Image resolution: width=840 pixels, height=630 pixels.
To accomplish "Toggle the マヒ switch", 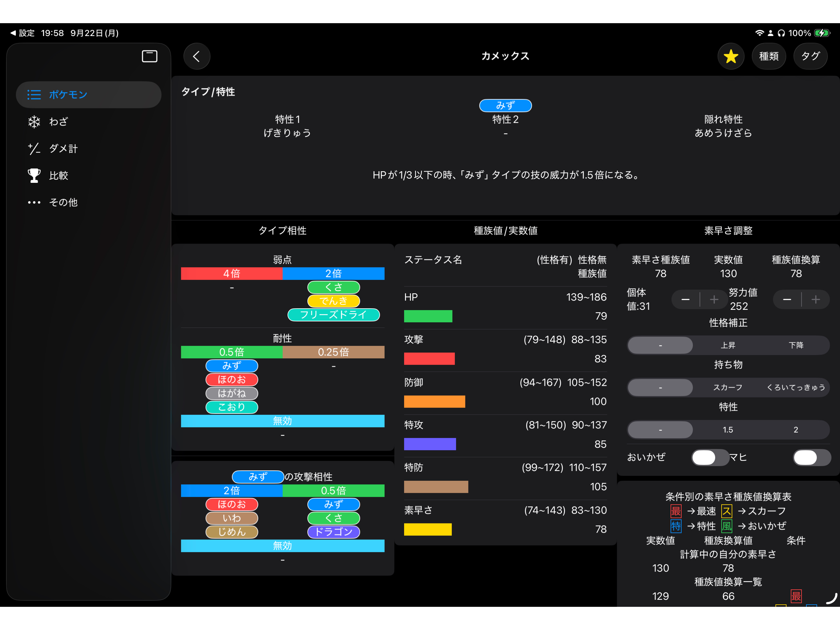I will 812,457.
